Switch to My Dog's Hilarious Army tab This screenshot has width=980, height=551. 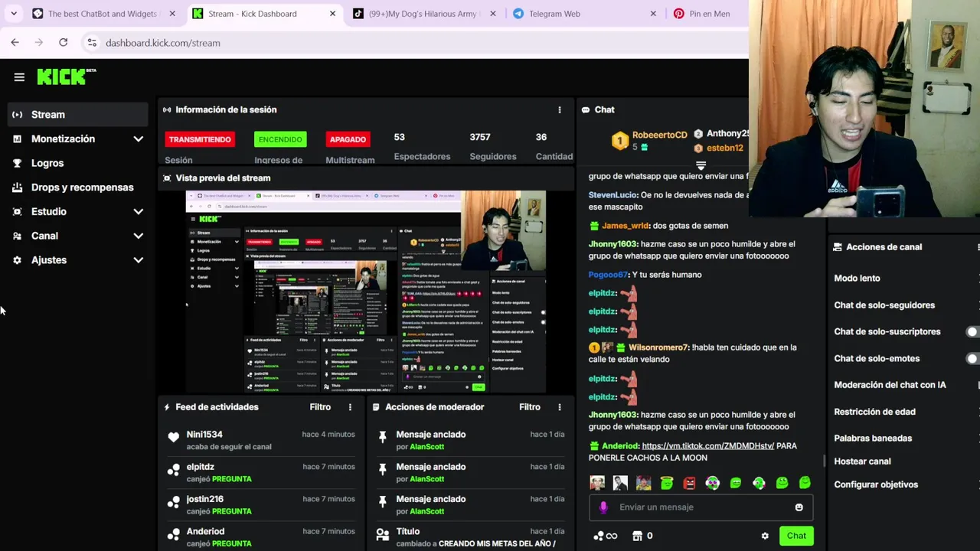425,14
